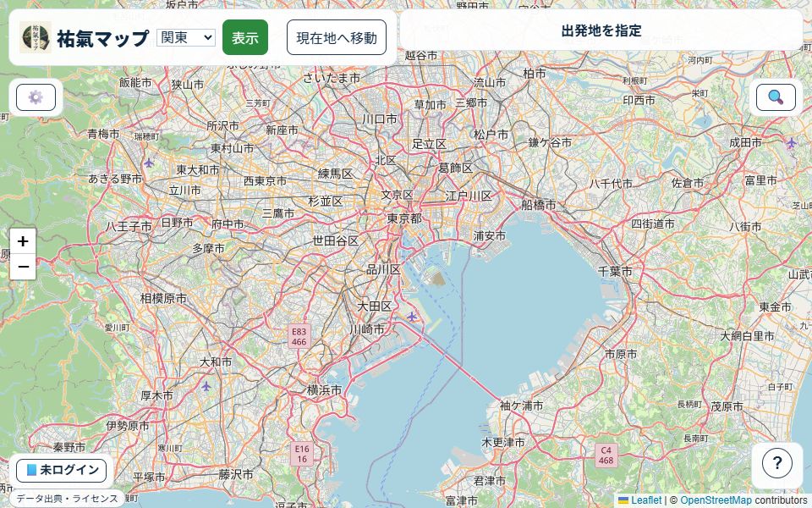Viewport: 812px width, 508px height.
Task: Click the 葛飾区 map label
Action: 456,168
